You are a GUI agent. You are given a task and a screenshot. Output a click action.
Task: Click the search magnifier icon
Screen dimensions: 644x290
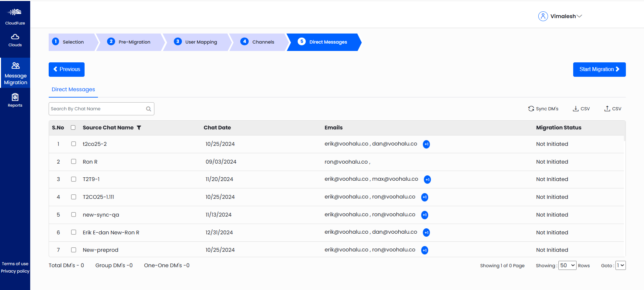click(148, 109)
